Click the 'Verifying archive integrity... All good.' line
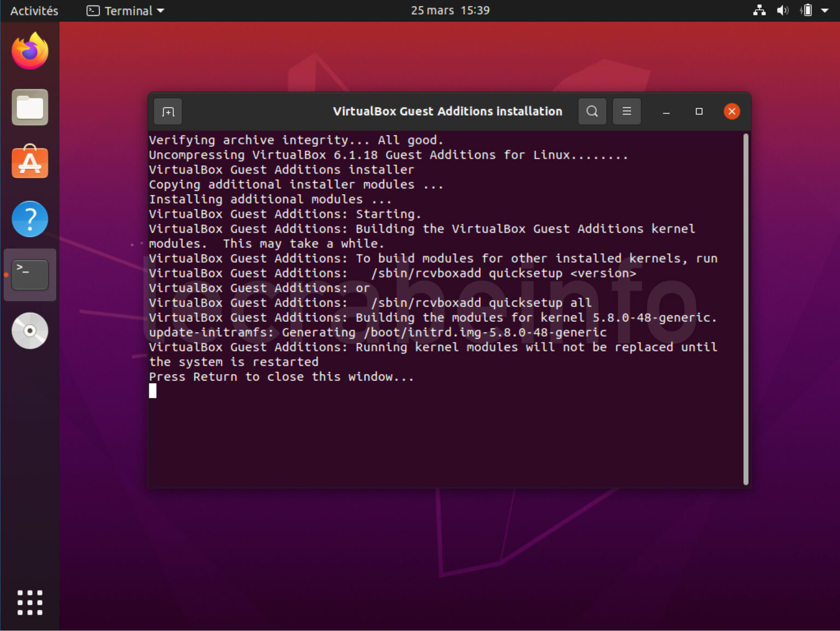 [296, 141]
